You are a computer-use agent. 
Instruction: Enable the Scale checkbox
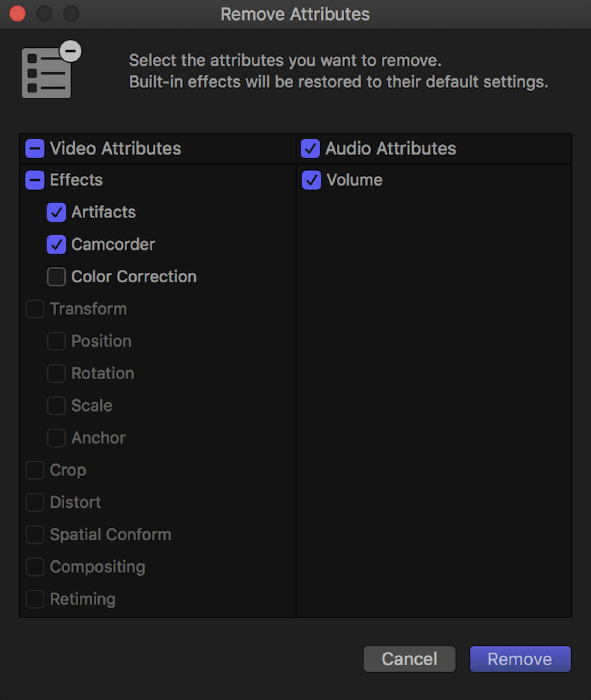click(56, 405)
